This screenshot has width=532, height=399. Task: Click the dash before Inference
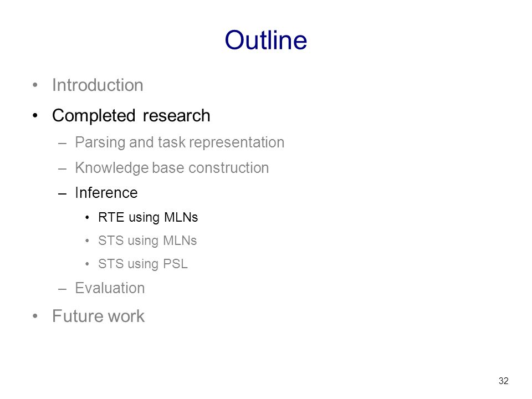click(x=62, y=194)
